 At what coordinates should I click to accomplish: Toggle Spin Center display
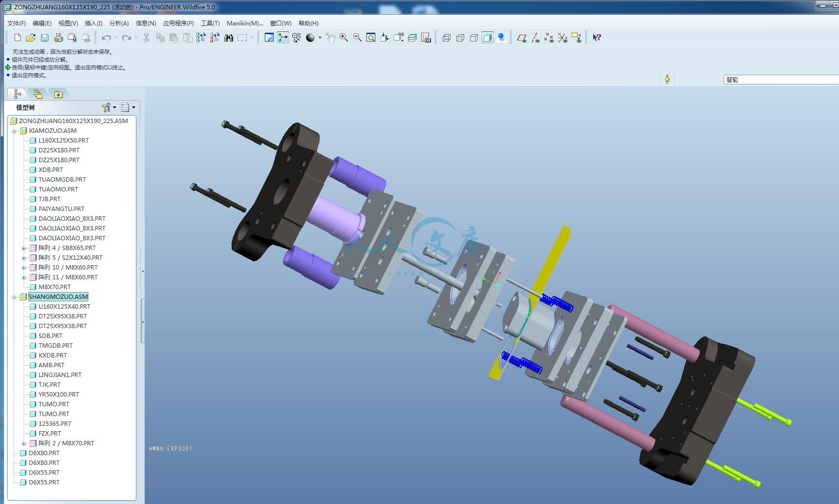pyautogui.click(x=283, y=38)
